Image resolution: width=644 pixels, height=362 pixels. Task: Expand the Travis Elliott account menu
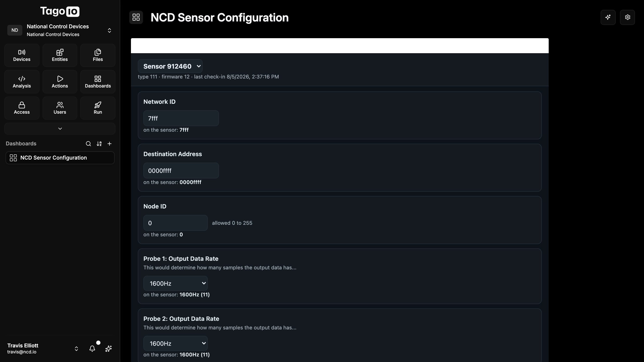click(76, 348)
